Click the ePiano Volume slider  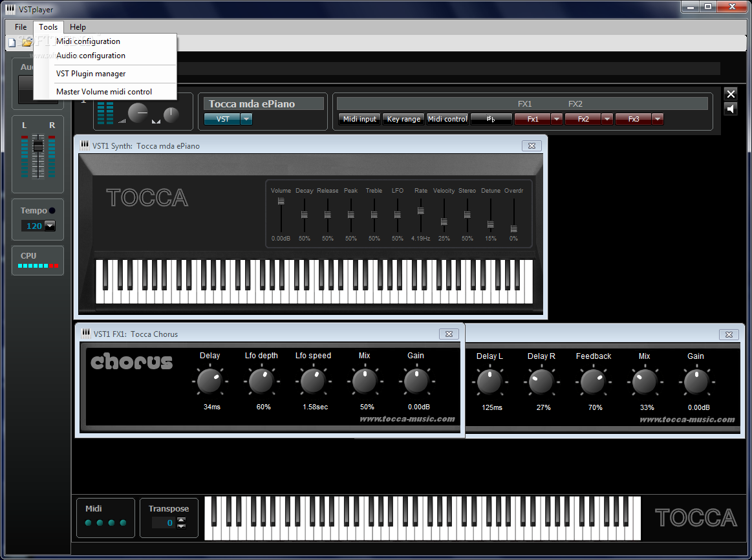point(281,201)
